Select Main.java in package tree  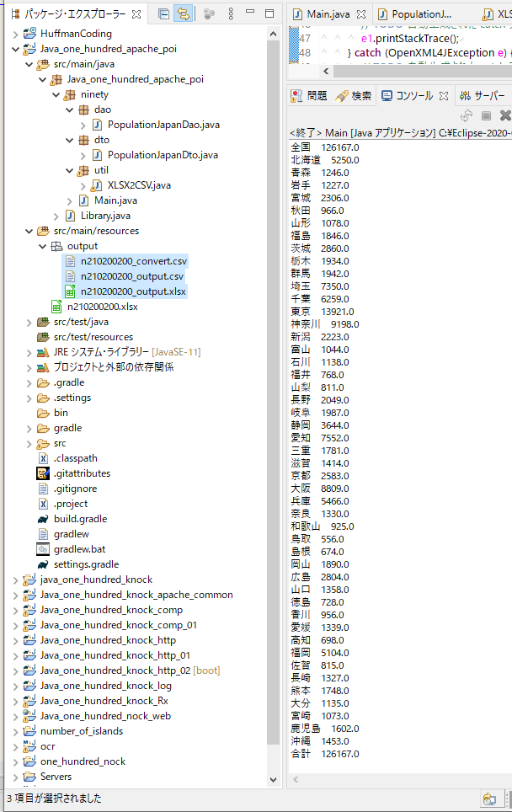pos(115,200)
